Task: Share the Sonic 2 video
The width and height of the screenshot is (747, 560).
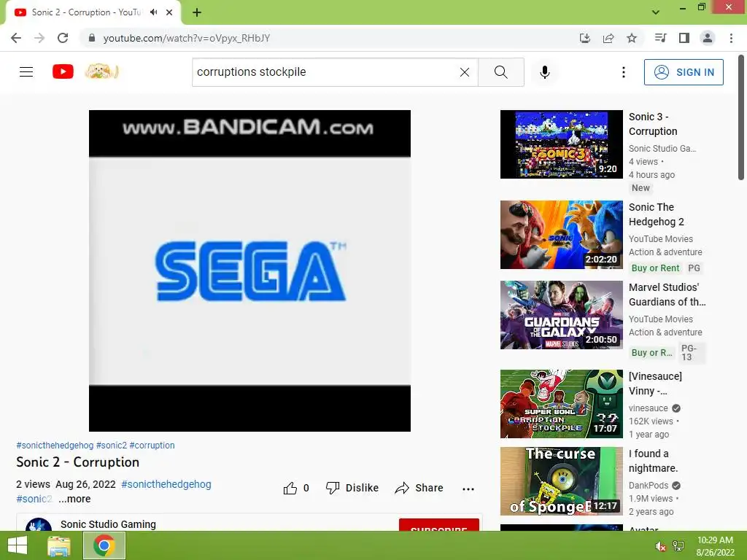Action: click(x=419, y=488)
